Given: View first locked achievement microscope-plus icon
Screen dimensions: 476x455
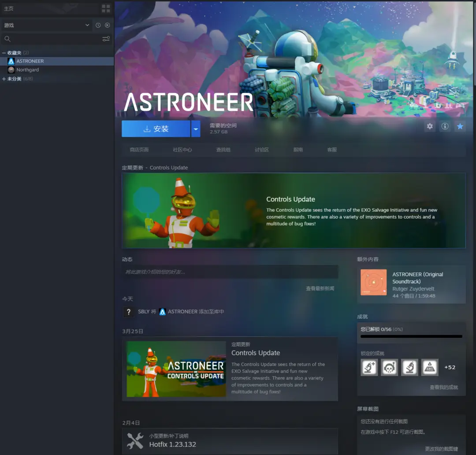Looking at the screenshot, I should point(369,368).
